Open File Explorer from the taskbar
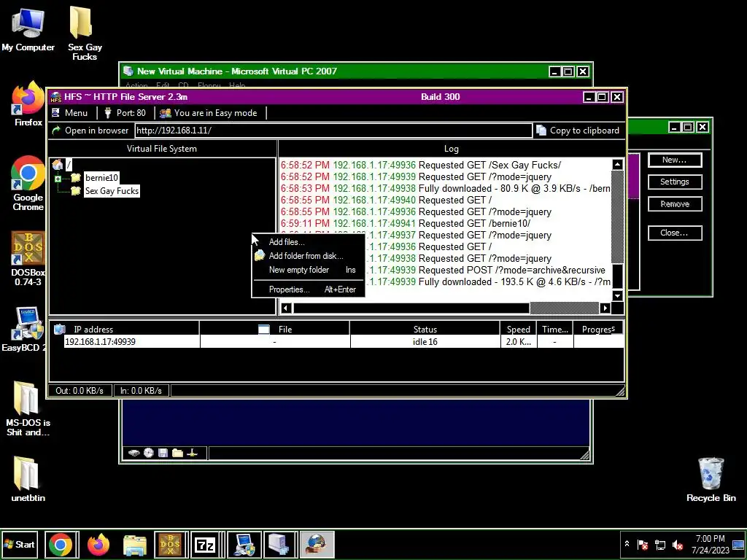747x560 pixels. point(135,545)
